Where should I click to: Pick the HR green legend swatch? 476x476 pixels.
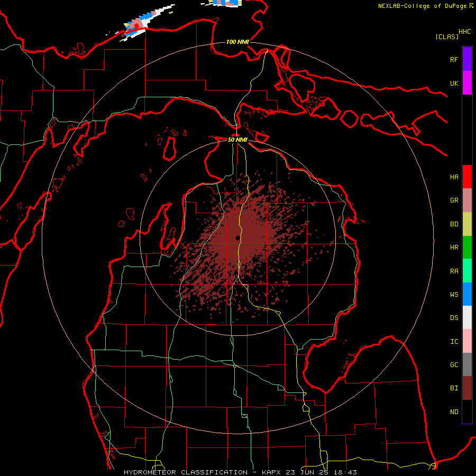(x=467, y=247)
